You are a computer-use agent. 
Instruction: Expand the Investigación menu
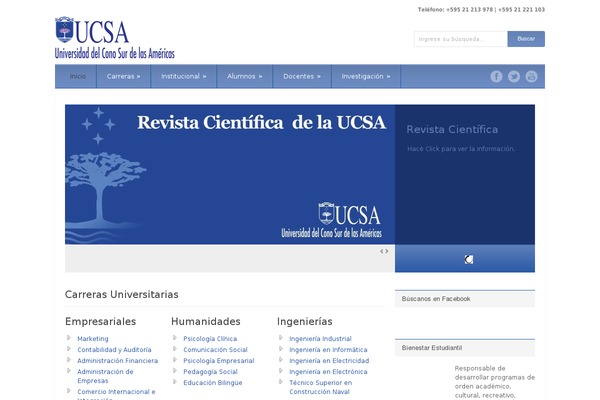(366, 77)
